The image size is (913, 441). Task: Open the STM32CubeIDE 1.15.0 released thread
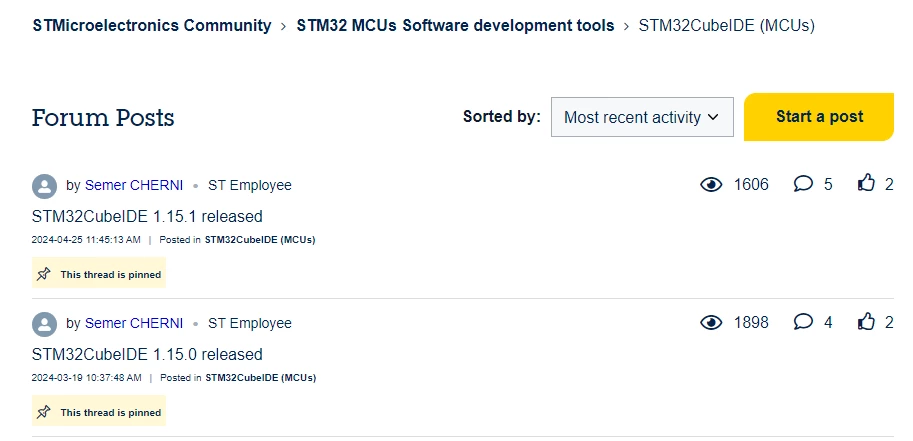pos(147,355)
